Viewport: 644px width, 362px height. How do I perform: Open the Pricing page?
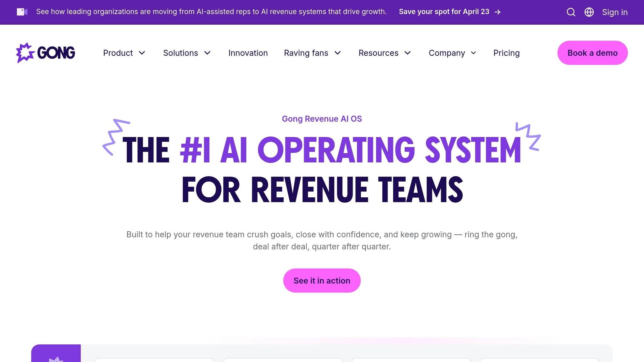tap(506, 53)
